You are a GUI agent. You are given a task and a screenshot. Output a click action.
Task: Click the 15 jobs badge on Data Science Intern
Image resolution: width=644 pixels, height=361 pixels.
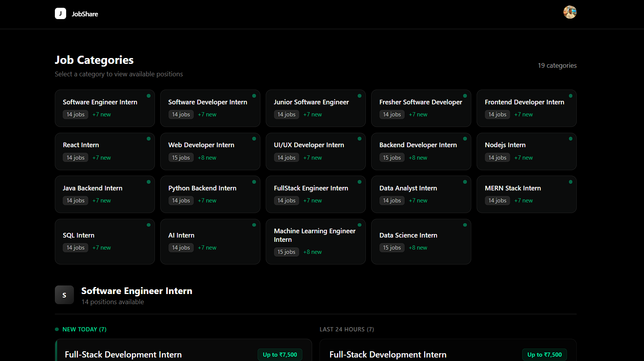click(391, 248)
